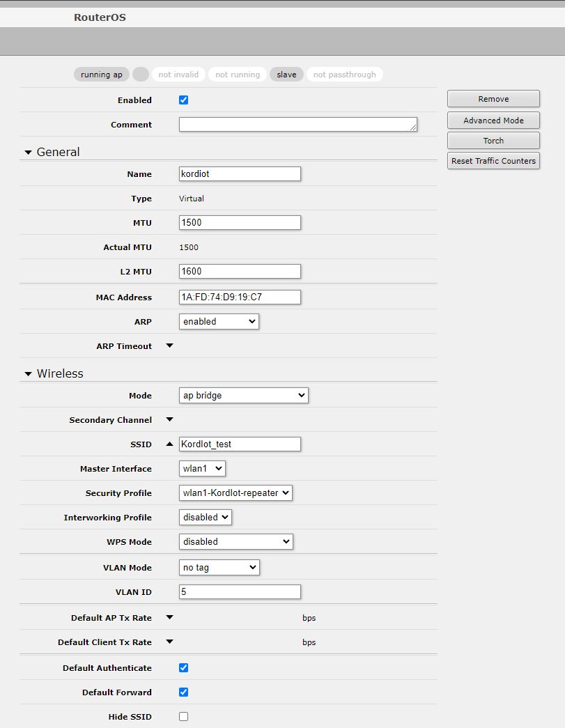Expand the ARP Timeout arrow
This screenshot has width=565, height=728.
tap(169, 346)
